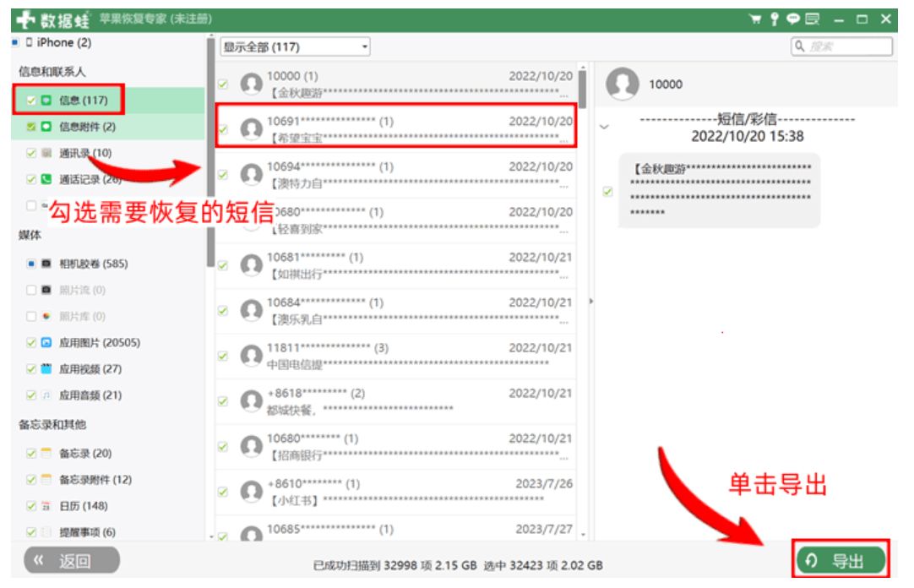Select the 10680 轻喜到家 conversation
This screenshot has width=914, height=588.
(396, 220)
